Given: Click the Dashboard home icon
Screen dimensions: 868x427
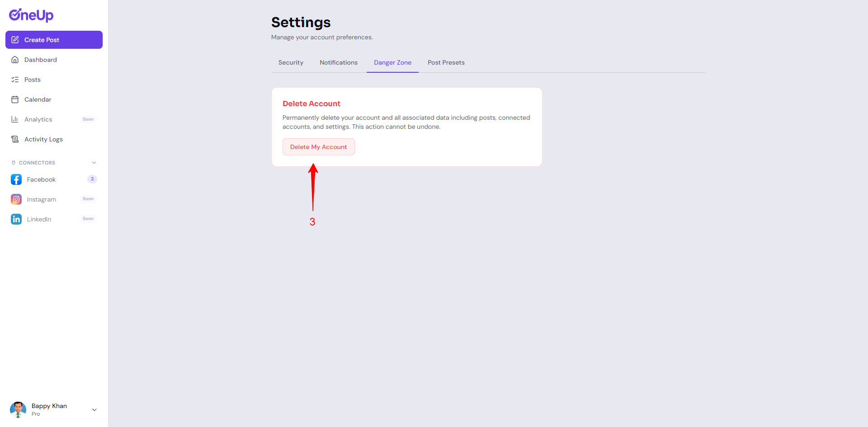Looking at the screenshot, I should click(x=15, y=60).
